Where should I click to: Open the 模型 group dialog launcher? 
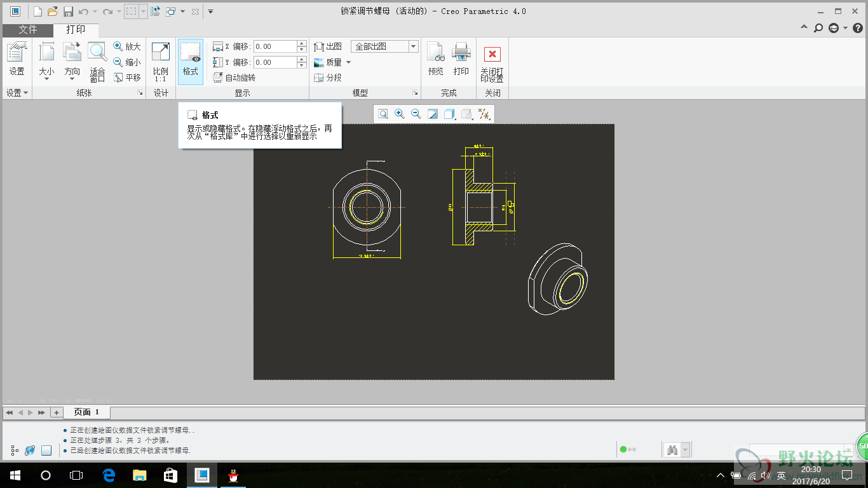pos(416,93)
